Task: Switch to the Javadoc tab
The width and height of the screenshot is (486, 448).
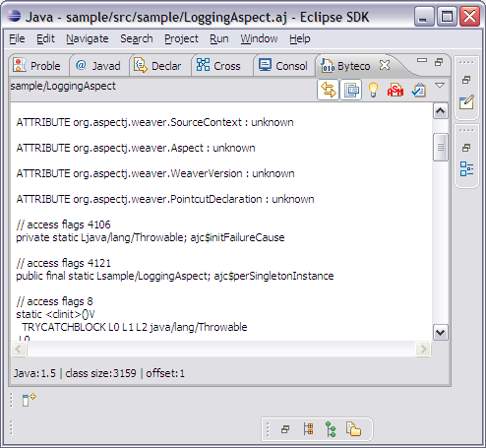Action: (99, 66)
